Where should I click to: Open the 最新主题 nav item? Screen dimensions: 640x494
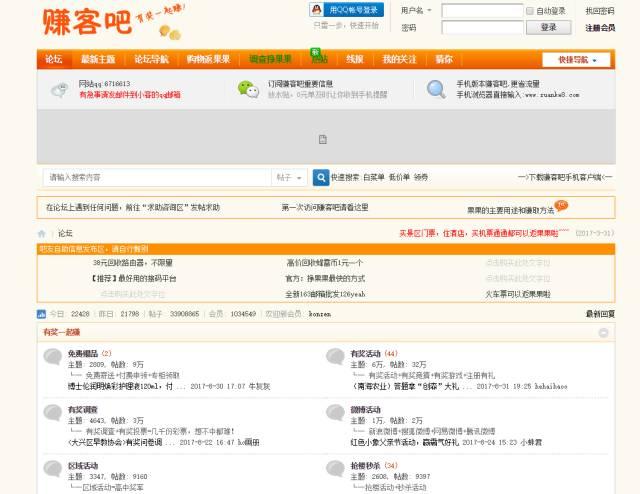click(98, 60)
